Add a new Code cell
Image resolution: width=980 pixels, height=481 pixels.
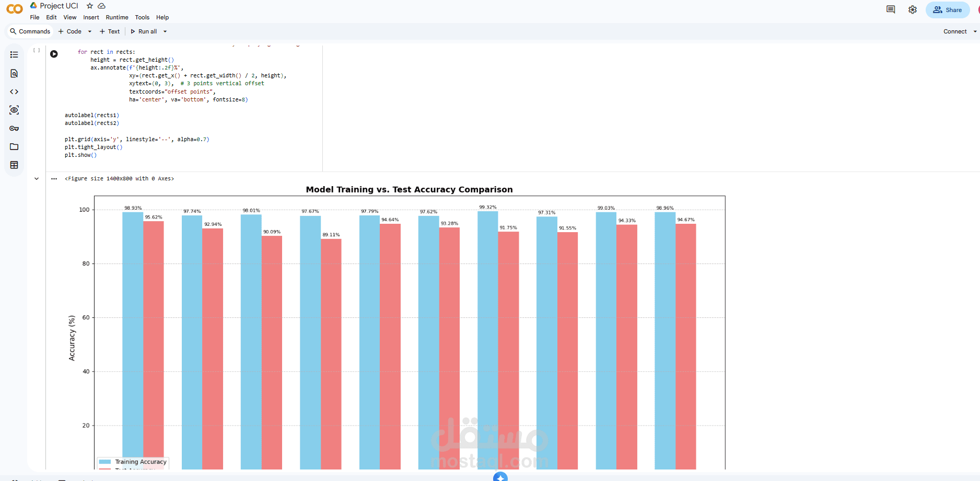[70, 31]
